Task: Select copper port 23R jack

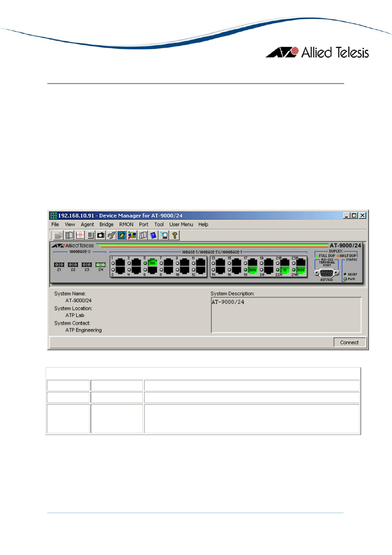Action: click(301, 262)
